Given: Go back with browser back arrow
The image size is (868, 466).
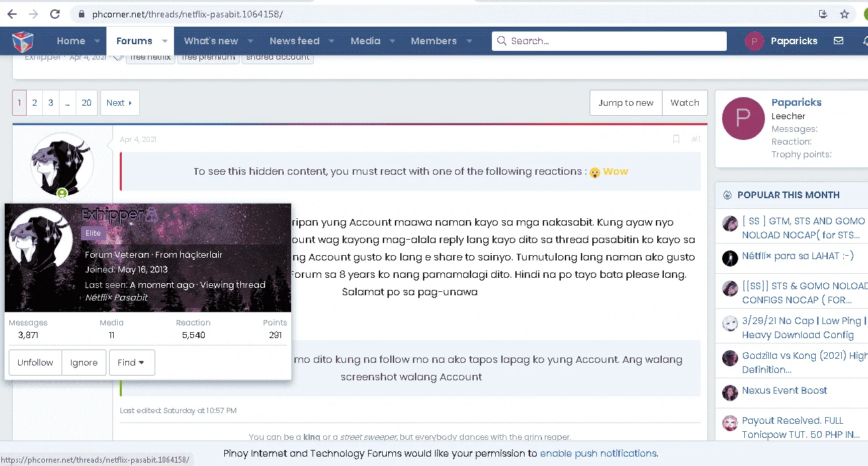Looking at the screenshot, I should [x=11, y=13].
